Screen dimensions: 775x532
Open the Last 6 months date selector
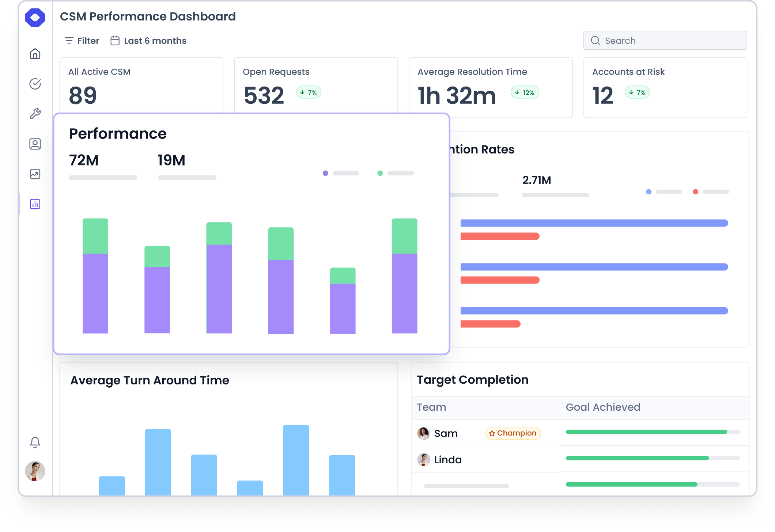148,41
